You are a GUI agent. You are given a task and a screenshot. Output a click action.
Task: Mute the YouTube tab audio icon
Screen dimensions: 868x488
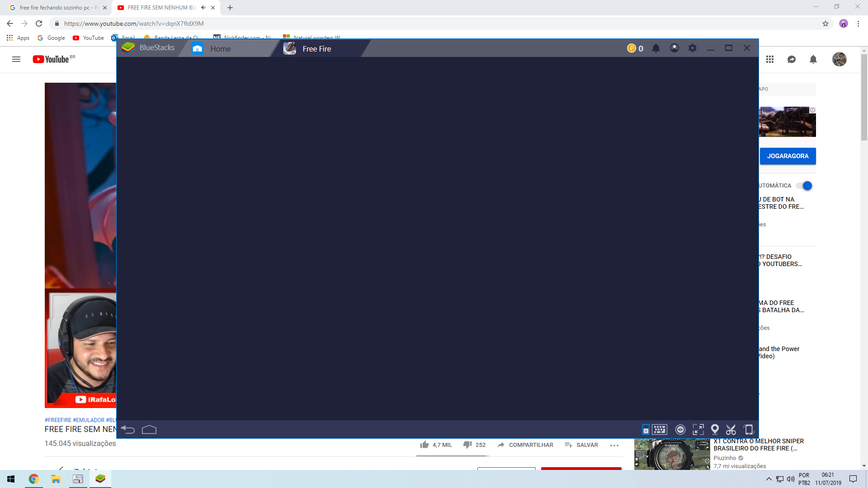click(x=203, y=8)
